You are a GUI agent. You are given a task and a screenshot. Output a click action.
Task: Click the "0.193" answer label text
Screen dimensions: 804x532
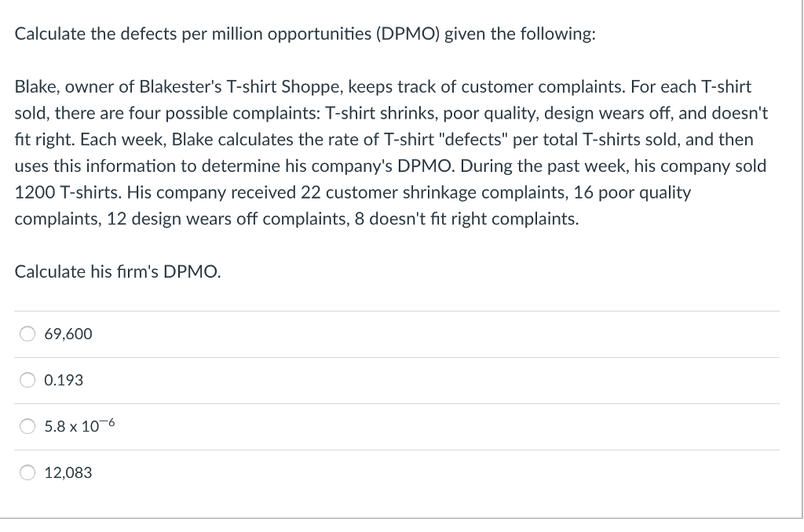[64, 380]
